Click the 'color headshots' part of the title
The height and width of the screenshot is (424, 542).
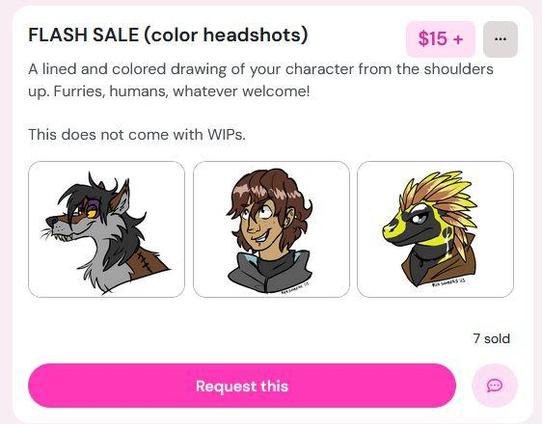tap(225, 35)
